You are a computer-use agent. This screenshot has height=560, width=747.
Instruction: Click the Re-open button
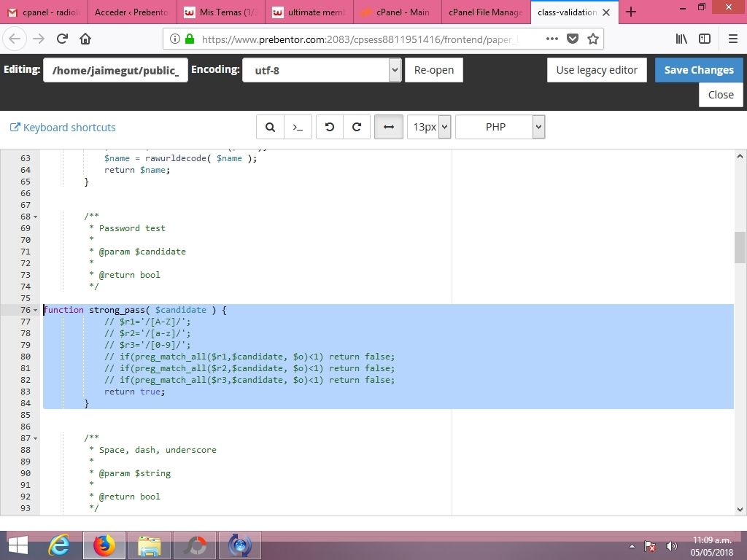(433, 70)
